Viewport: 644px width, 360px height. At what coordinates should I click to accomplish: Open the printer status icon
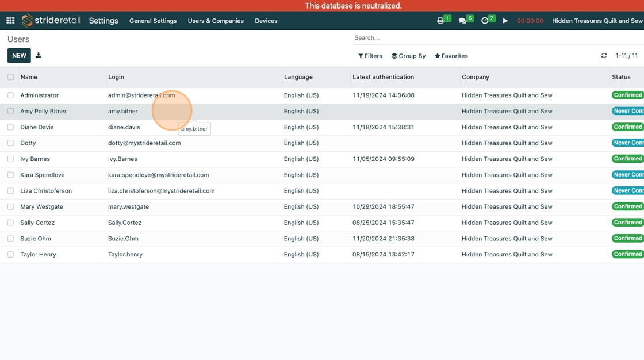440,21
